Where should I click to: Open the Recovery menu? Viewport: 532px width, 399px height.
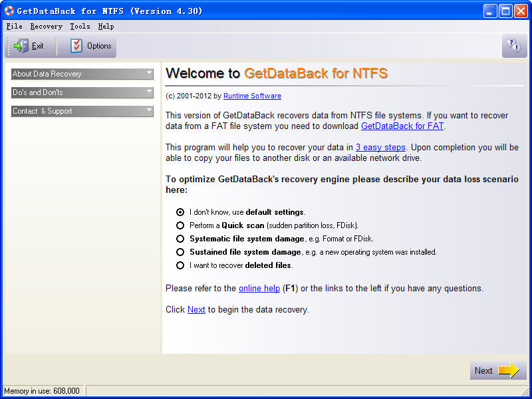pyautogui.click(x=46, y=27)
